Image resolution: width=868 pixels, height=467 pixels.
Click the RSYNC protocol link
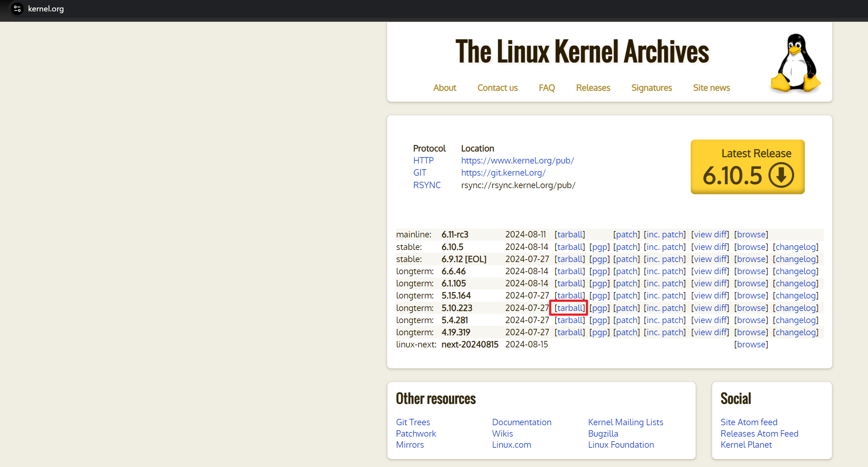tap(427, 185)
